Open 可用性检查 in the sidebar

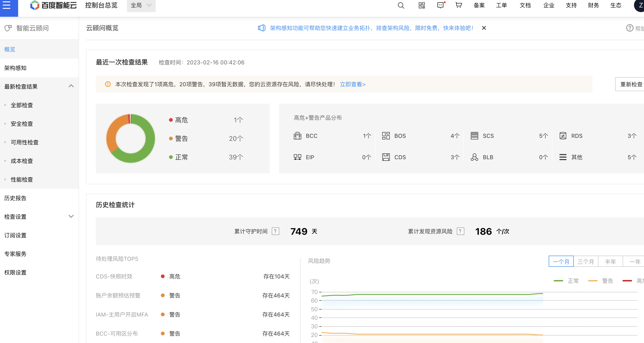point(39,142)
